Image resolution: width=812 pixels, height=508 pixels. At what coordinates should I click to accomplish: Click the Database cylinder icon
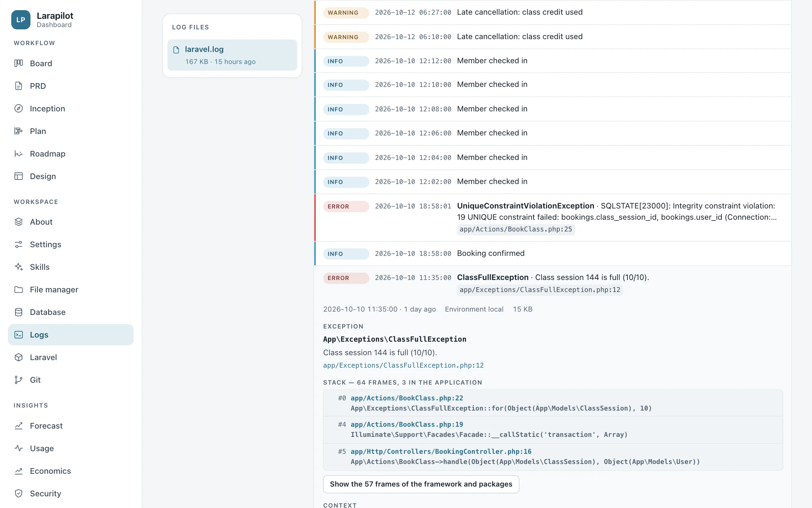click(x=18, y=312)
